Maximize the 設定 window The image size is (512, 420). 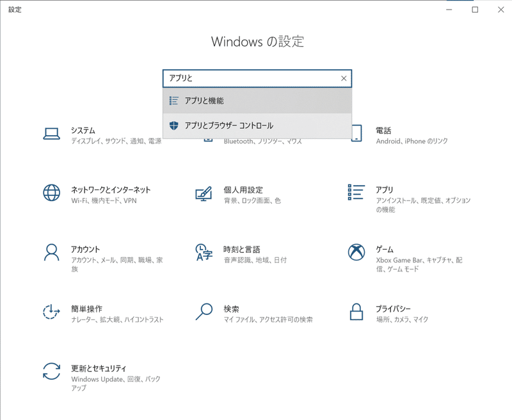click(x=475, y=10)
